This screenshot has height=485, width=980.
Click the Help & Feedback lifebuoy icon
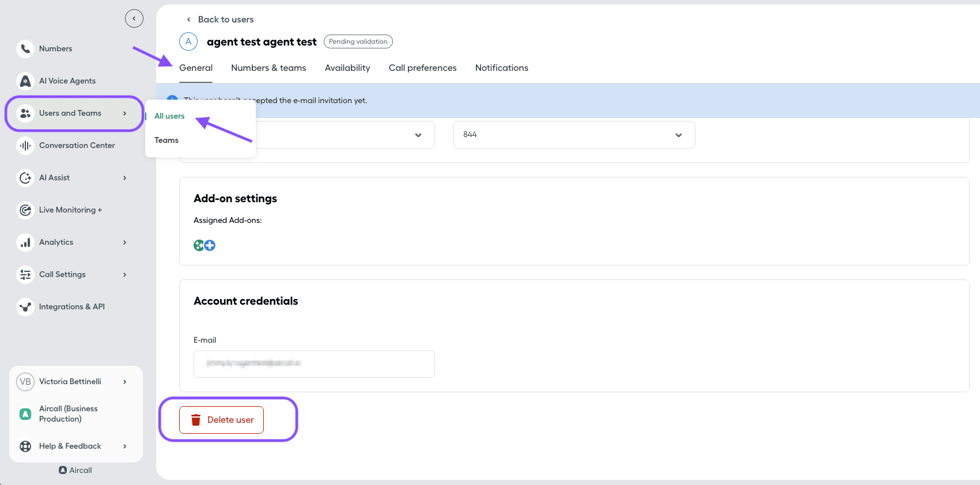25,446
